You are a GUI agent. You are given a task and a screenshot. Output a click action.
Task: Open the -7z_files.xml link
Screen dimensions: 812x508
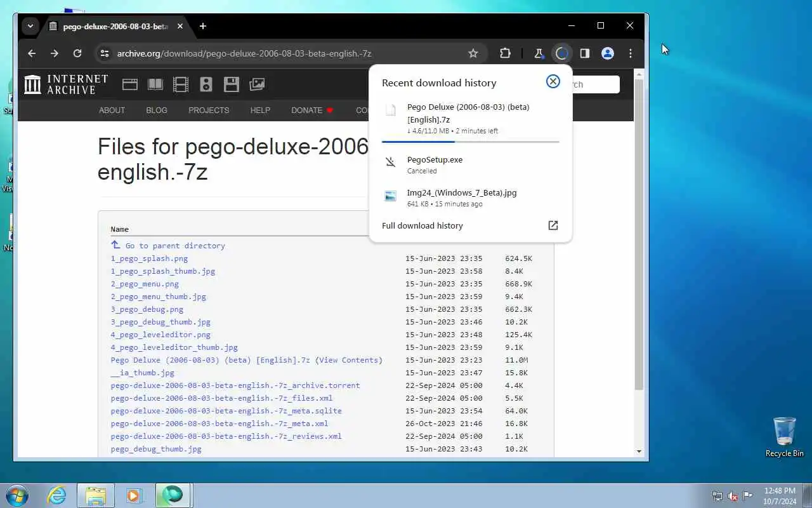222,398
